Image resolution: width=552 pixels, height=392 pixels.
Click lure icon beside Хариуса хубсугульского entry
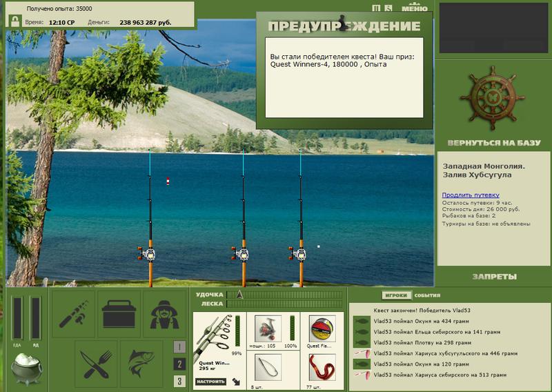[362, 353]
